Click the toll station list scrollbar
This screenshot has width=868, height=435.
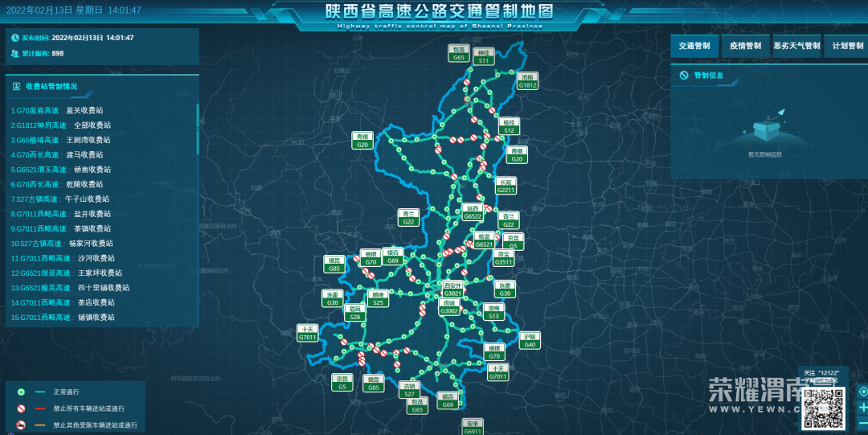(x=197, y=129)
